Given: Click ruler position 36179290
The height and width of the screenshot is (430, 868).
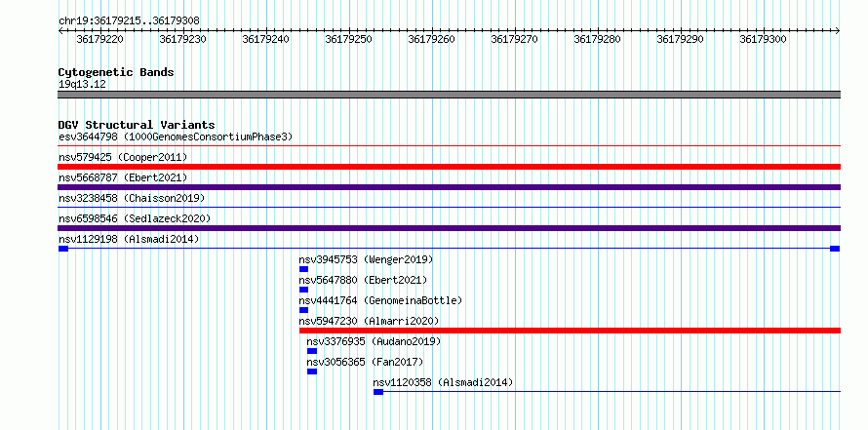Looking at the screenshot, I should [681, 39].
